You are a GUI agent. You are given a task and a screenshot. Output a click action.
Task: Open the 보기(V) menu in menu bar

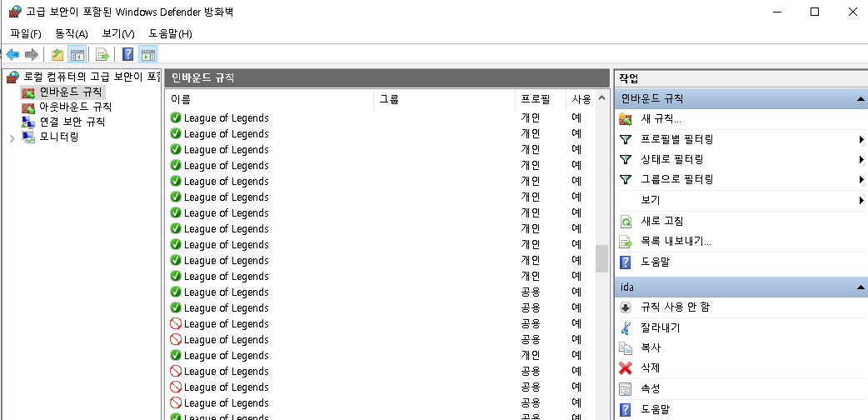[x=118, y=34]
